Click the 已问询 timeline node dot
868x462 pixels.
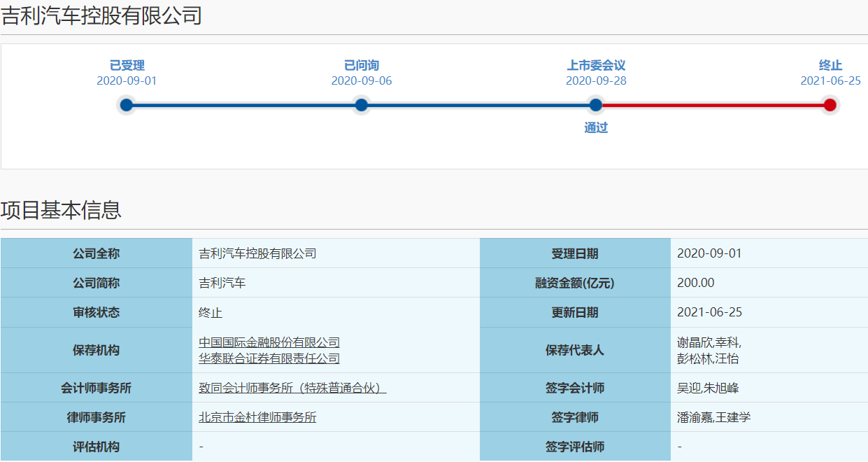[x=362, y=105]
